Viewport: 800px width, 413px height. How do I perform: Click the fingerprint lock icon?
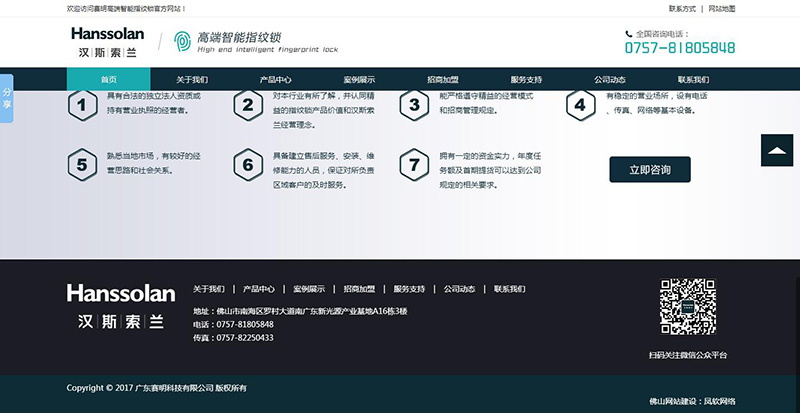[x=182, y=41]
